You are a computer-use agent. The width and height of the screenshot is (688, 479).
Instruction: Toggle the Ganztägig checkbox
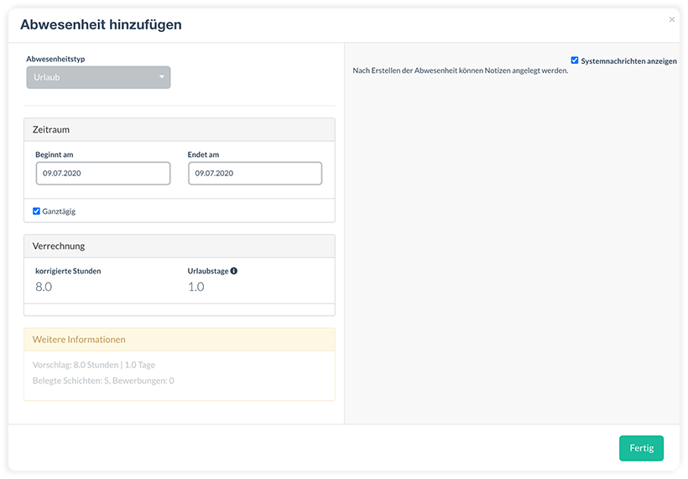[x=36, y=211]
